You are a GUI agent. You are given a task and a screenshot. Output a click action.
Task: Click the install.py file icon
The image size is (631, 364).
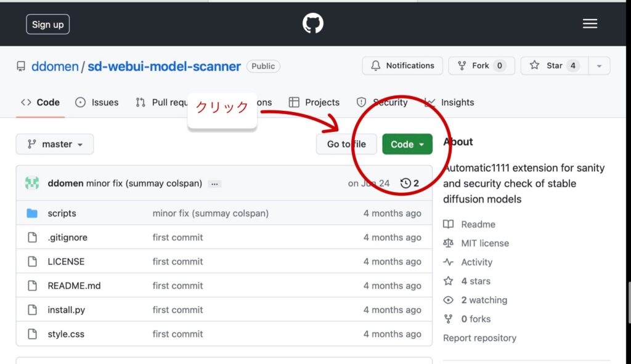32,310
